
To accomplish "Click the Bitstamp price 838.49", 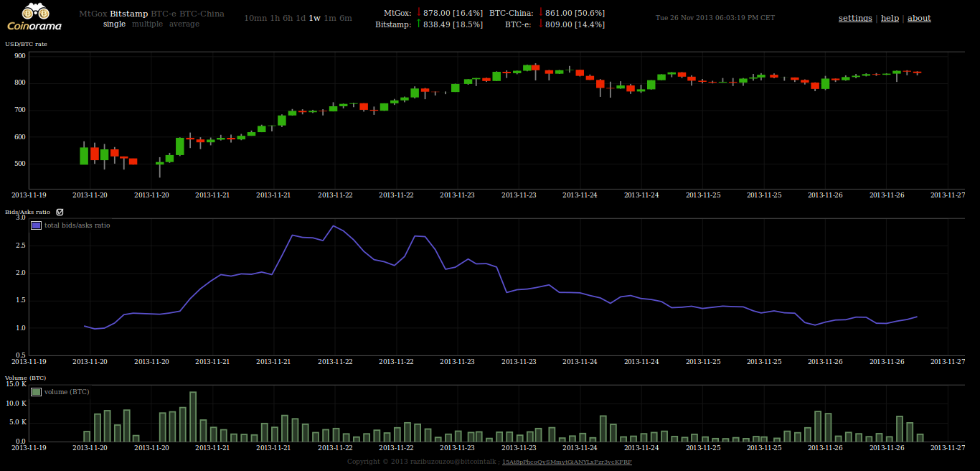I will pyautogui.click(x=436, y=24).
